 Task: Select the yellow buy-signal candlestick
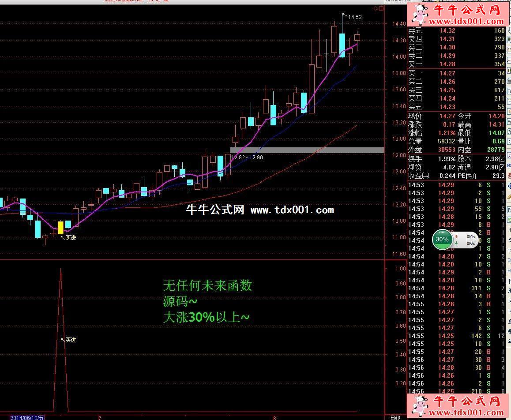click(x=60, y=228)
